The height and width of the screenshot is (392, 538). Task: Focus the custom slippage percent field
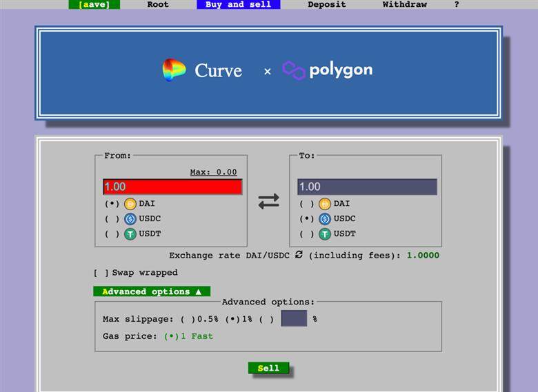294,318
